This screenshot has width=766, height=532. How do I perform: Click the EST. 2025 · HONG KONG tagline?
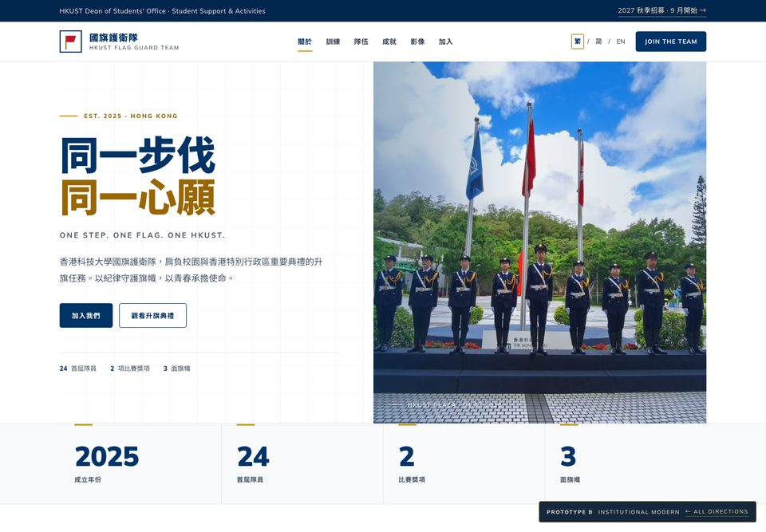click(130, 116)
